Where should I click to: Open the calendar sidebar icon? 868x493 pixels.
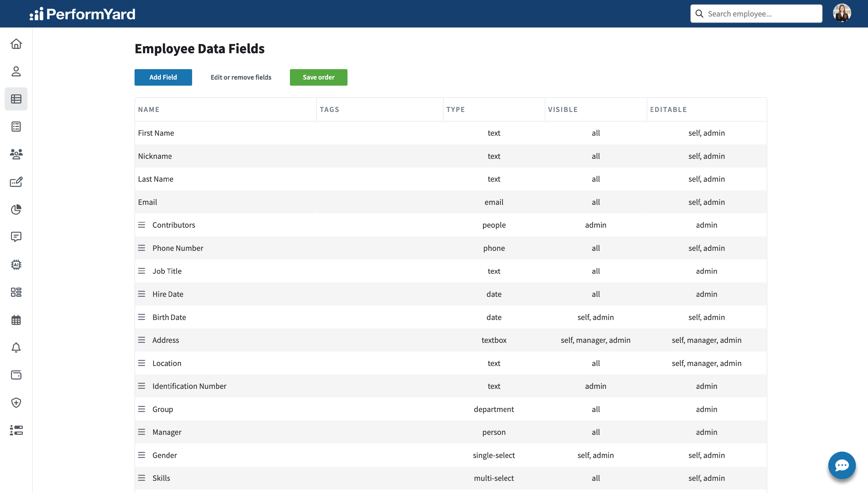tap(16, 320)
